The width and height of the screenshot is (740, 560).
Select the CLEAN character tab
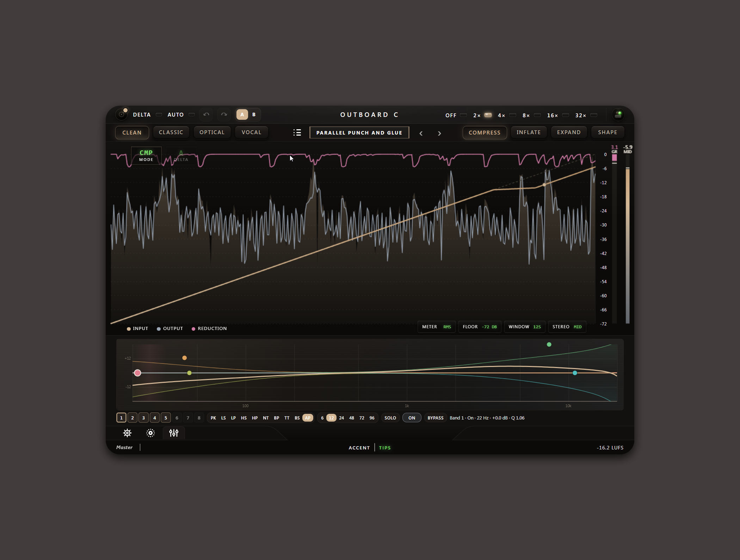(x=132, y=132)
